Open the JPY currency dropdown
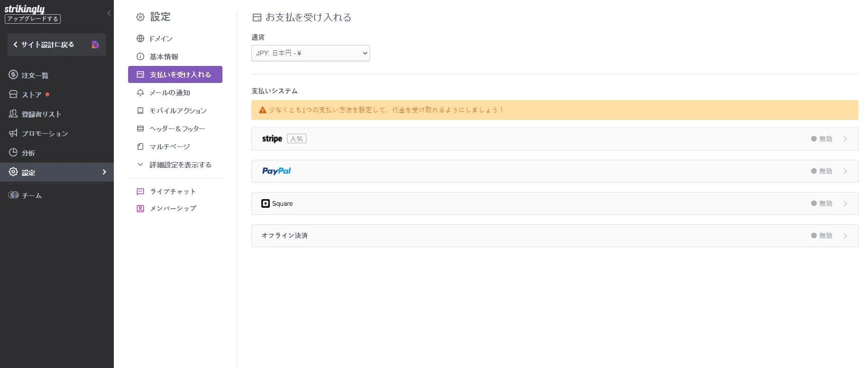The width and height of the screenshot is (868, 368). pyautogui.click(x=311, y=53)
